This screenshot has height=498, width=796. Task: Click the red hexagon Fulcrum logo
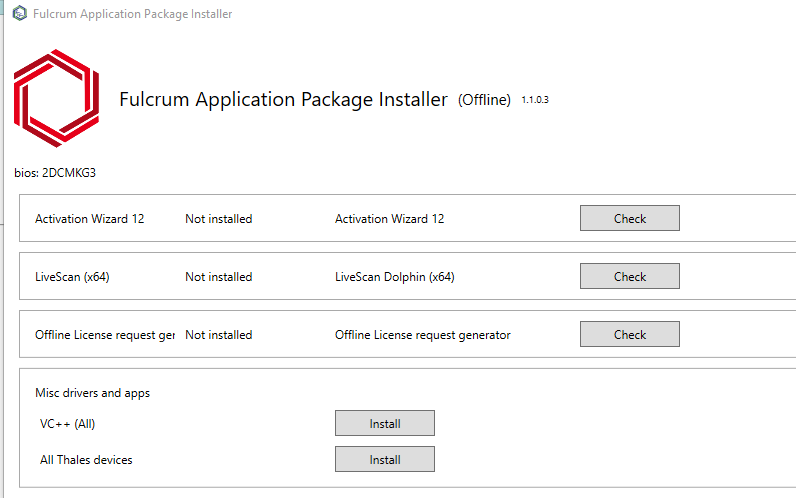click(x=56, y=98)
